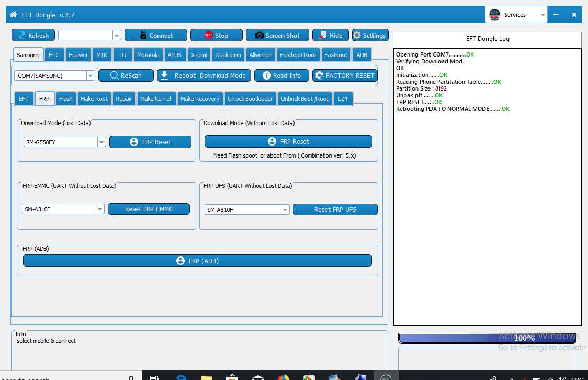Click the ReScan magnifier icon
588x380 pixels.
(115, 75)
